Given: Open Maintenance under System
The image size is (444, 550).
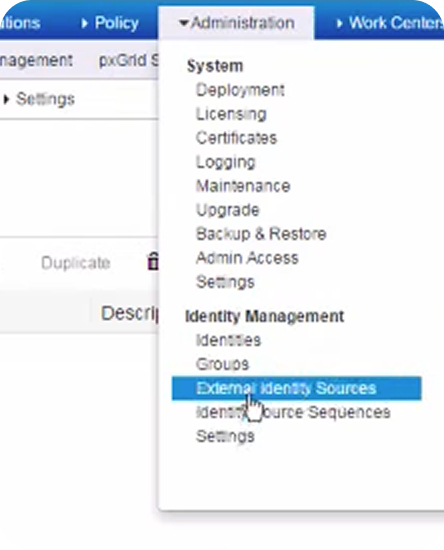Looking at the screenshot, I should 243,186.
